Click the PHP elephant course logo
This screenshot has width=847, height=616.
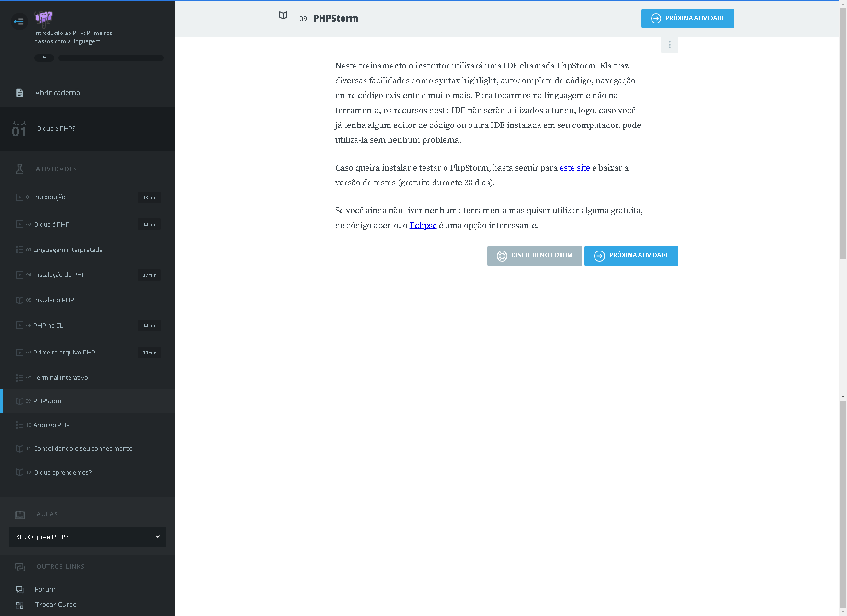(x=44, y=19)
